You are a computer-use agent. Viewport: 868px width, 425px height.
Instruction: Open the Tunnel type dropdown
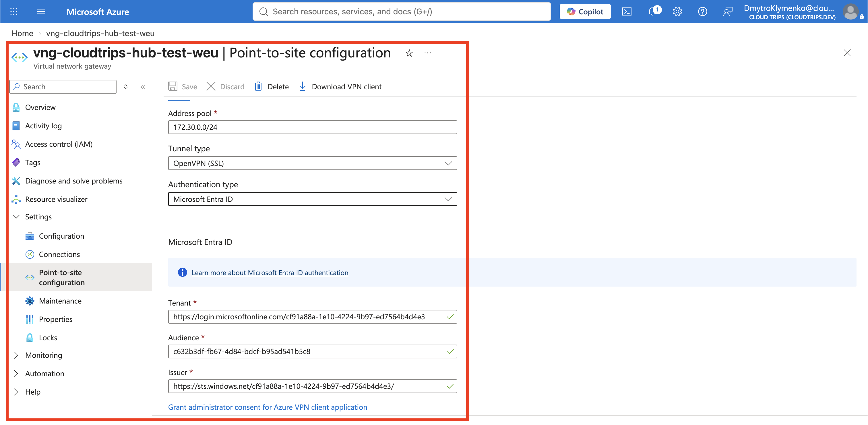click(x=312, y=163)
